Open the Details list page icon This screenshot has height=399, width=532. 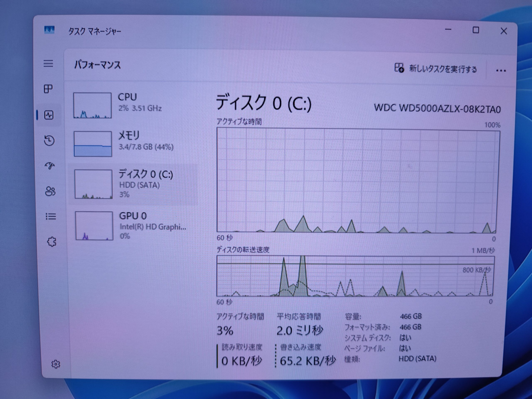(51, 217)
